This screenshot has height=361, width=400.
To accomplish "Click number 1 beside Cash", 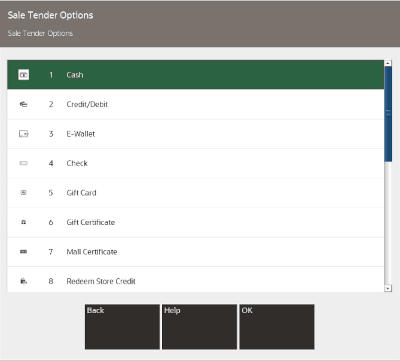I will click(x=51, y=75).
